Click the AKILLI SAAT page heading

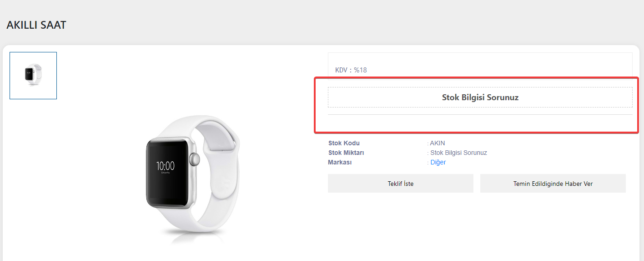(x=36, y=25)
